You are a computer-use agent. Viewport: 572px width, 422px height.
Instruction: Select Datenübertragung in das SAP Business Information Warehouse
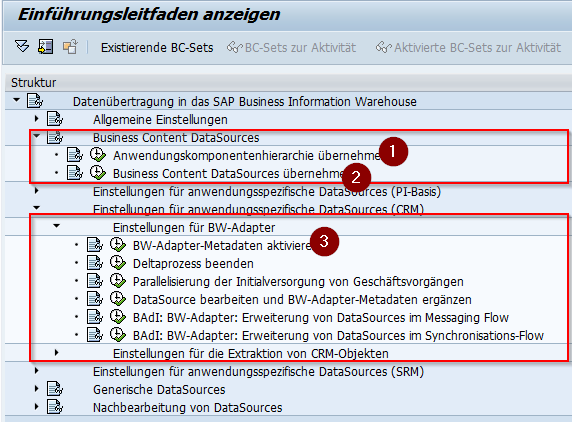244,101
